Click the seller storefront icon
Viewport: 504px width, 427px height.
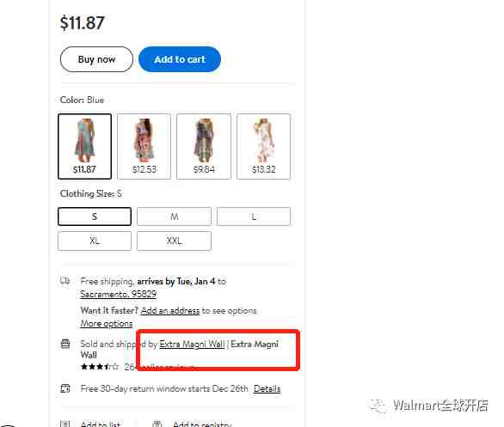65,344
